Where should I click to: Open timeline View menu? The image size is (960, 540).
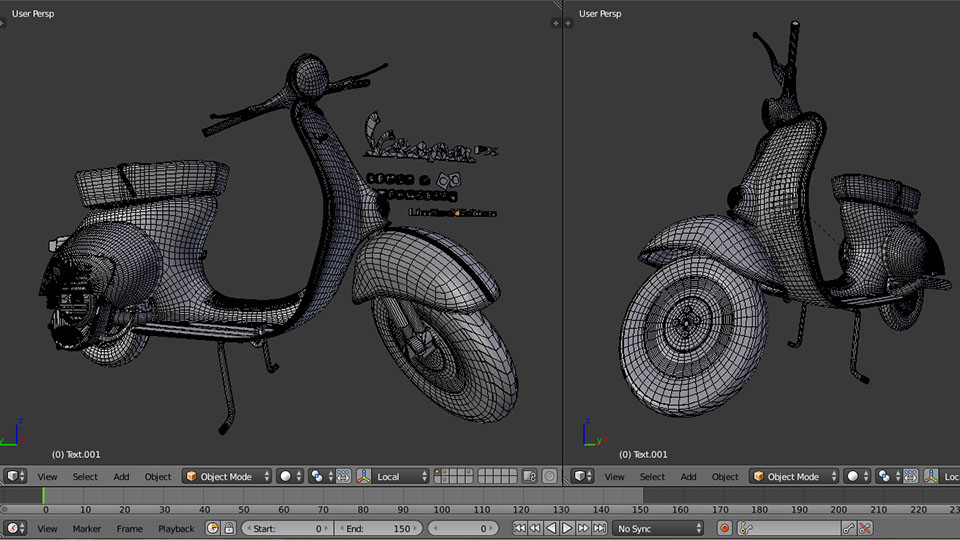pos(47,529)
